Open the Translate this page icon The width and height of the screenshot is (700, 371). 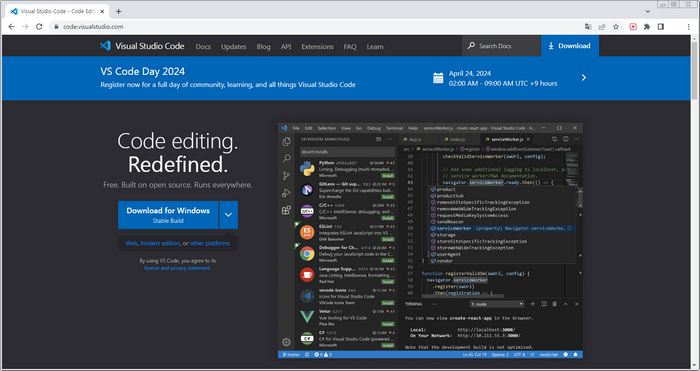pyautogui.click(x=588, y=27)
